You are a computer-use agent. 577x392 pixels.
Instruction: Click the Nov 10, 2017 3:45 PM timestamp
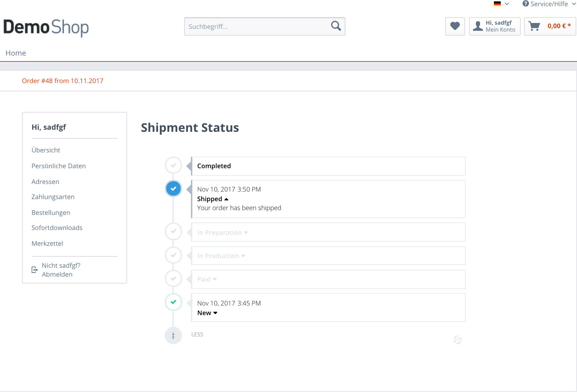pos(229,303)
